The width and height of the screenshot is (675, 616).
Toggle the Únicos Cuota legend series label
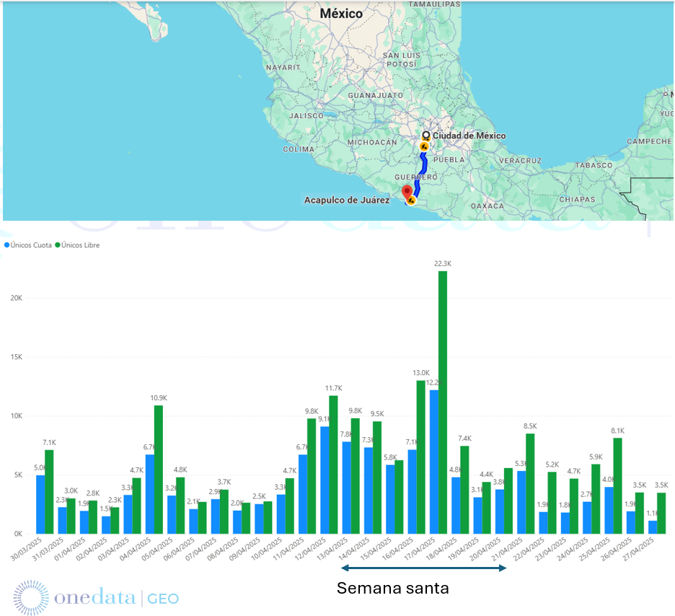coord(32,245)
